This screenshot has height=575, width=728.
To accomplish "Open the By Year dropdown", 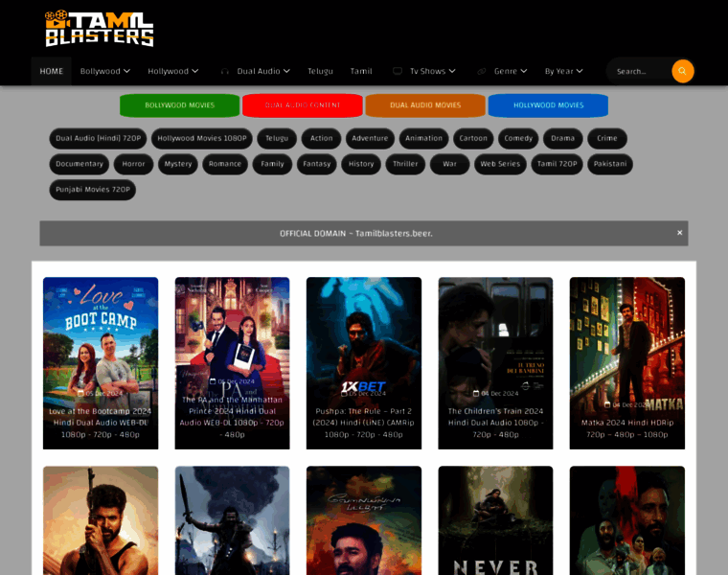I will pyautogui.click(x=563, y=71).
